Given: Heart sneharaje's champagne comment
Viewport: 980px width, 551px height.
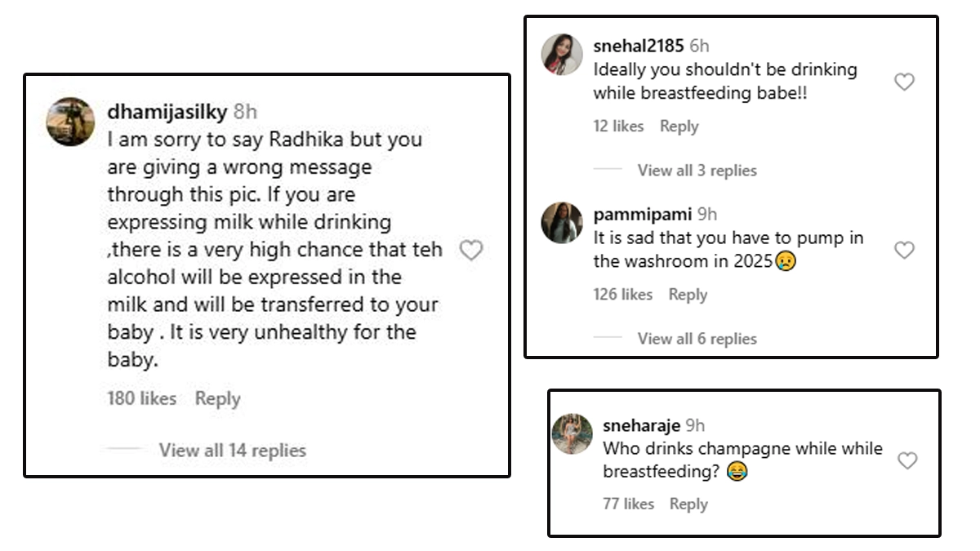Looking at the screenshot, I should click(907, 461).
